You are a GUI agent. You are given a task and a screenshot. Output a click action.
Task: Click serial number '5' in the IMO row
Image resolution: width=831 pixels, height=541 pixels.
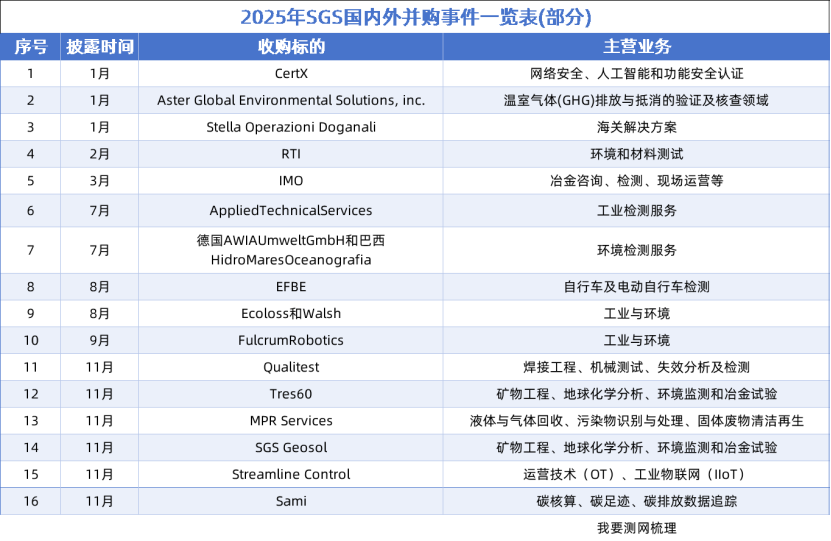pyautogui.click(x=31, y=181)
